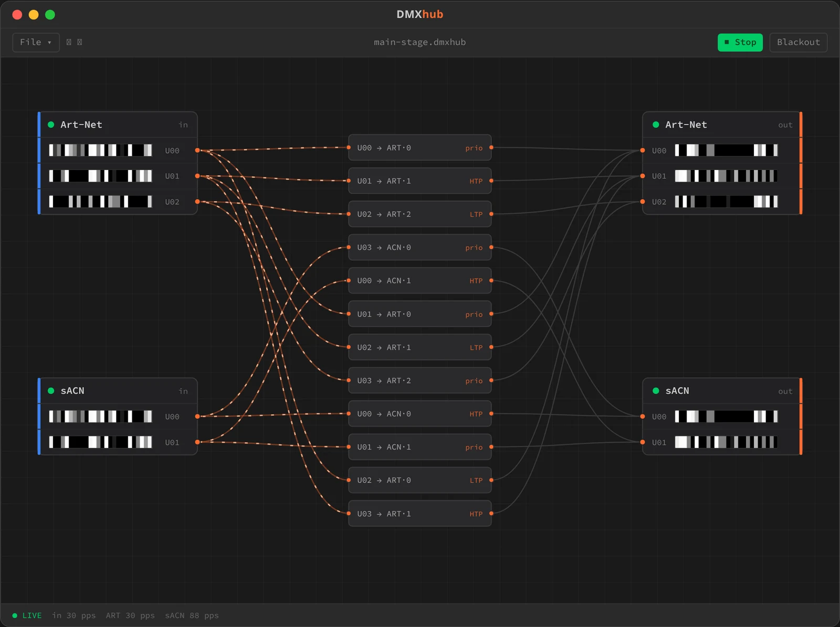
Task: Open the File dropdown menu
Action: pyautogui.click(x=36, y=42)
